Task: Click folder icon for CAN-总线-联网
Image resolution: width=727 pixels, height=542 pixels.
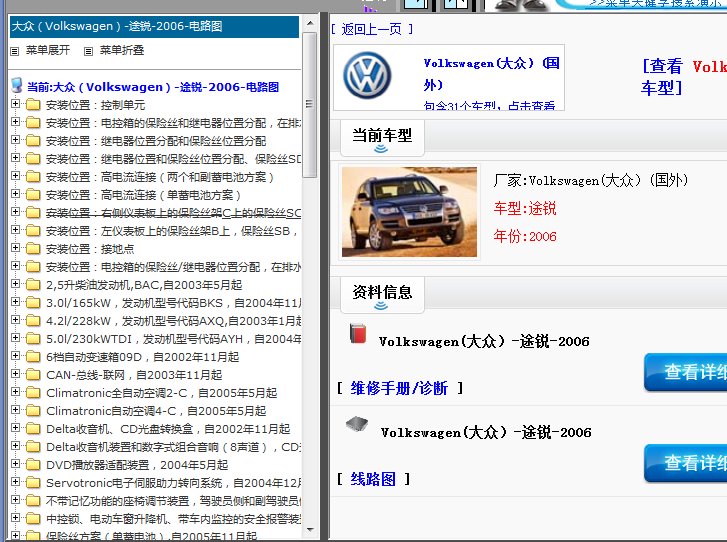Action: click(33, 375)
